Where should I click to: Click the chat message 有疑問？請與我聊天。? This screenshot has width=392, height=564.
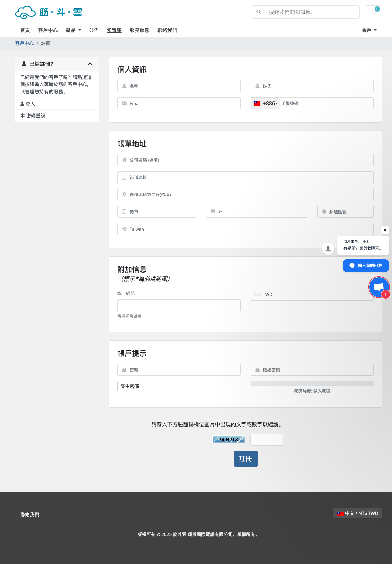tap(363, 248)
